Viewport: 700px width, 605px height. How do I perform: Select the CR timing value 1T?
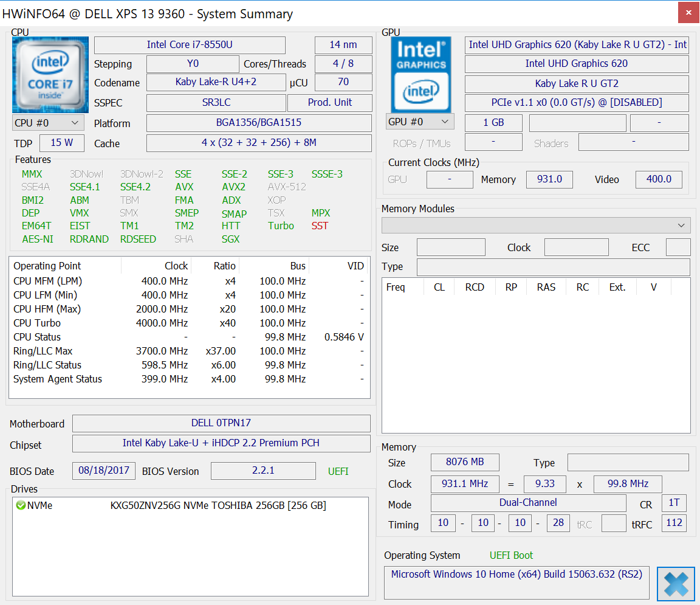pyautogui.click(x=674, y=502)
